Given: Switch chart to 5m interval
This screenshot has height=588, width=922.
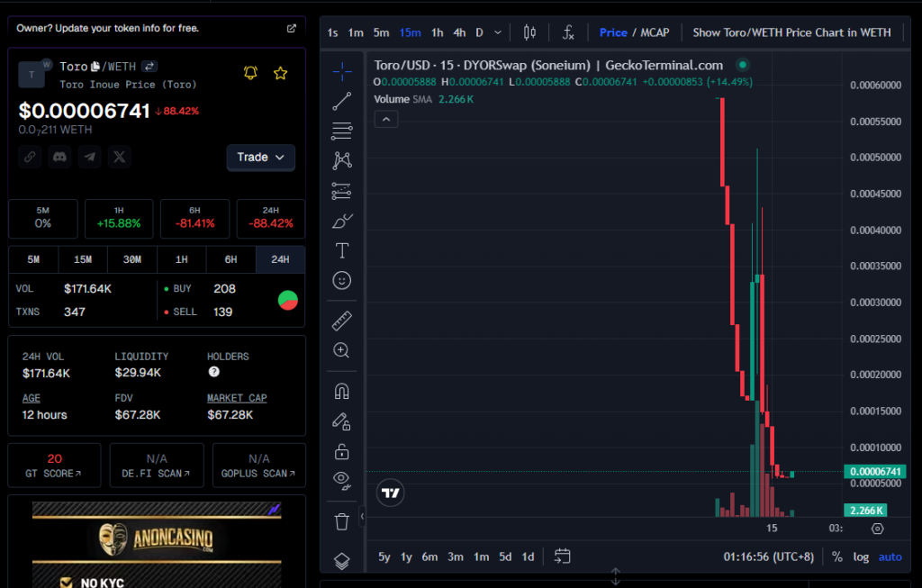Looking at the screenshot, I should click(x=381, y=33).
